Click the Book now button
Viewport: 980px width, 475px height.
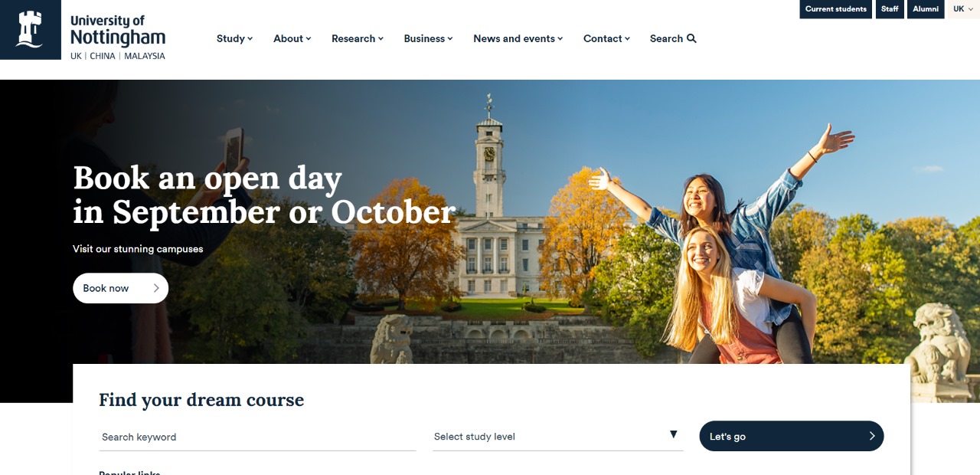[120, 288]
